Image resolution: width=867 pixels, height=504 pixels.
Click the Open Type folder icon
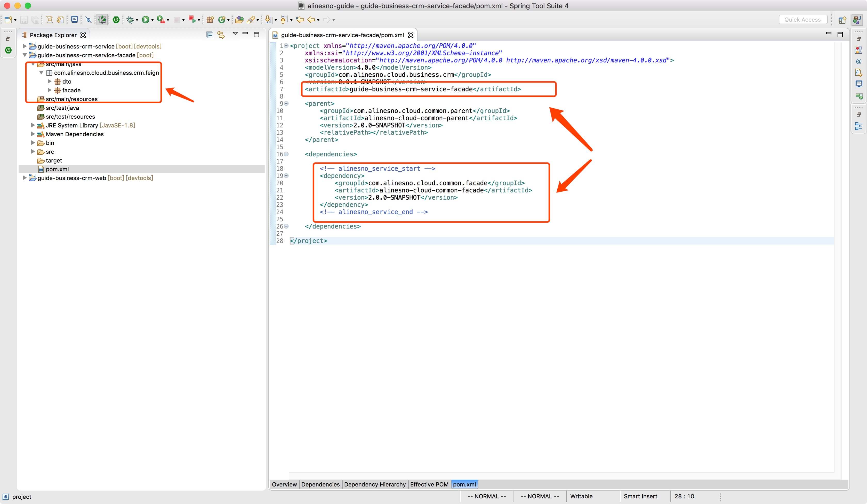tap(239, 20)
